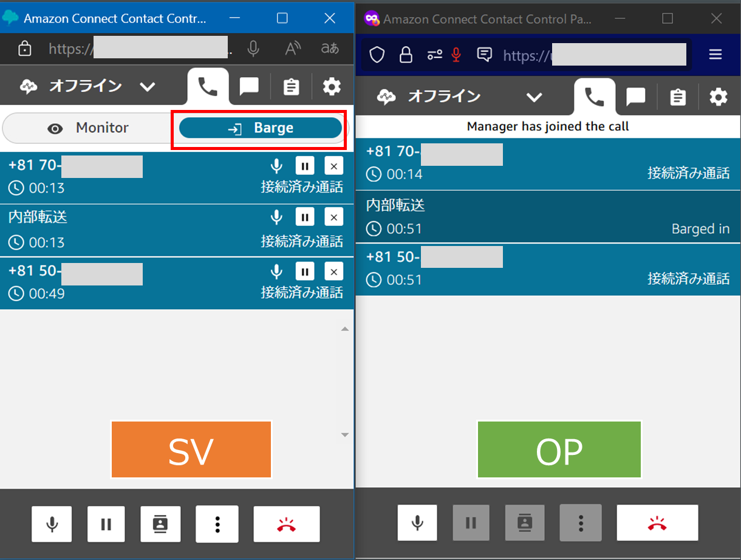This screenshot has height=560, width=741.
Task: End call with red button in OP window
Action: pos(657,522)
